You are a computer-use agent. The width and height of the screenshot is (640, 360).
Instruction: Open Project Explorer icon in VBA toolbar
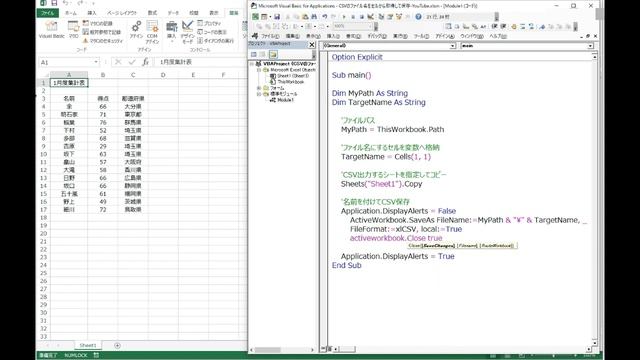(x=381, y=17)
